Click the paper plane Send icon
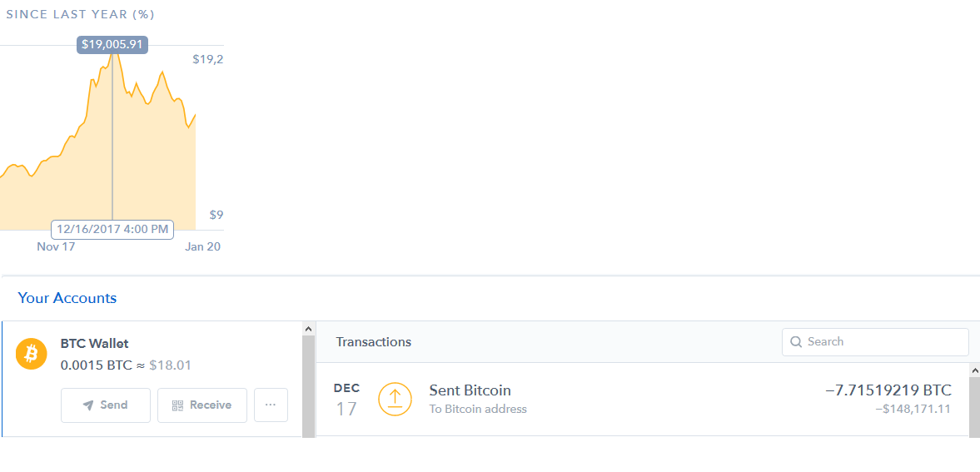The width and height of the screenshot is (980, 472). [x=88, y=405]
